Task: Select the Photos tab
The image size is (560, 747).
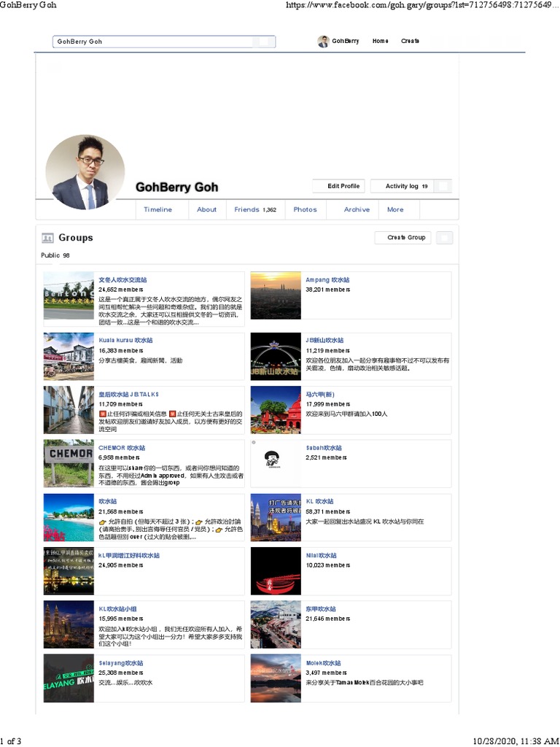Action: [306, 209]
